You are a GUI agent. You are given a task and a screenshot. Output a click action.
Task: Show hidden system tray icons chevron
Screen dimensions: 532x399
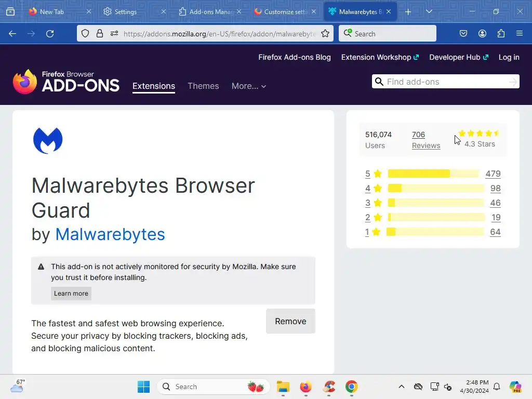402,387
